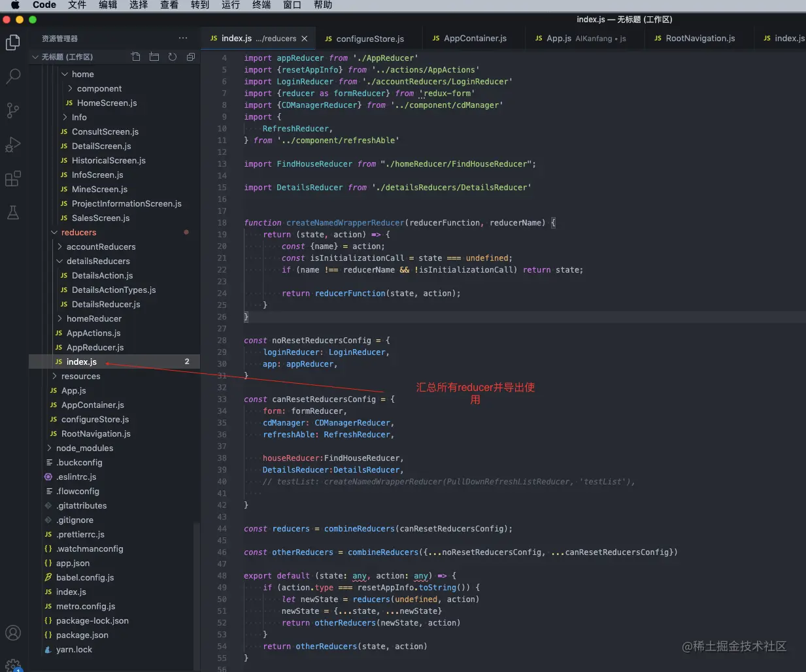Screen dimensions: 806x672
Task: Open the Search view icon
Action: pos(12,76)
